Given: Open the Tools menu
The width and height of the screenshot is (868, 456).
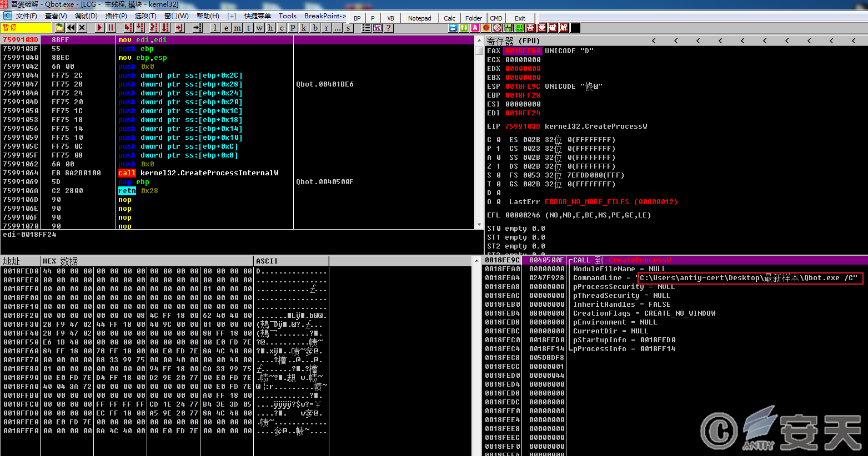Looking at the screenshot, I should click(x=288, y=16).
